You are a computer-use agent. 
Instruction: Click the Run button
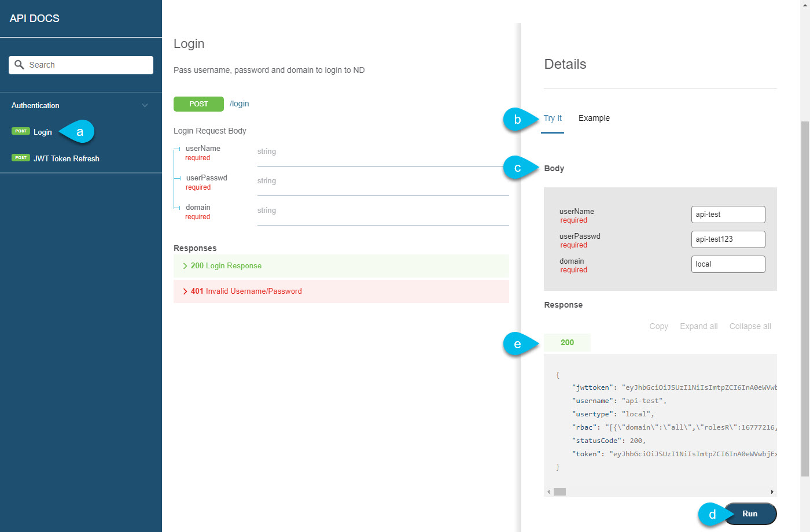pos(750,513)
